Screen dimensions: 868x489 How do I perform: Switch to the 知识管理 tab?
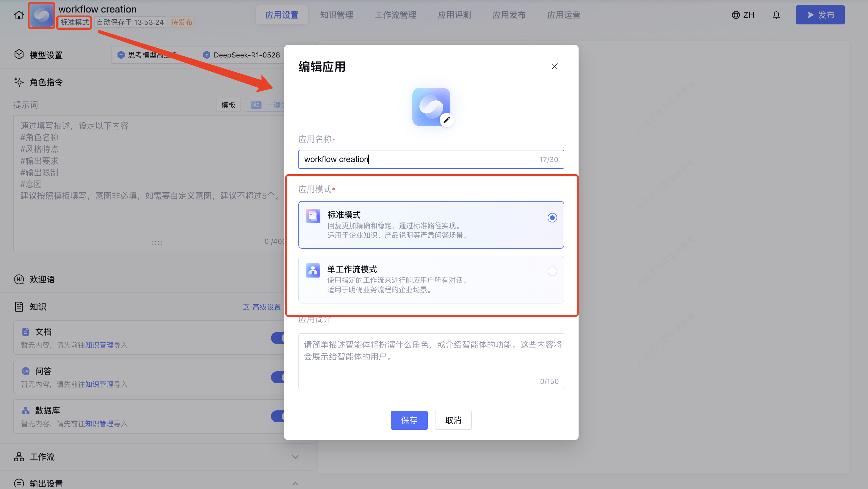click(x=336, y=15)
